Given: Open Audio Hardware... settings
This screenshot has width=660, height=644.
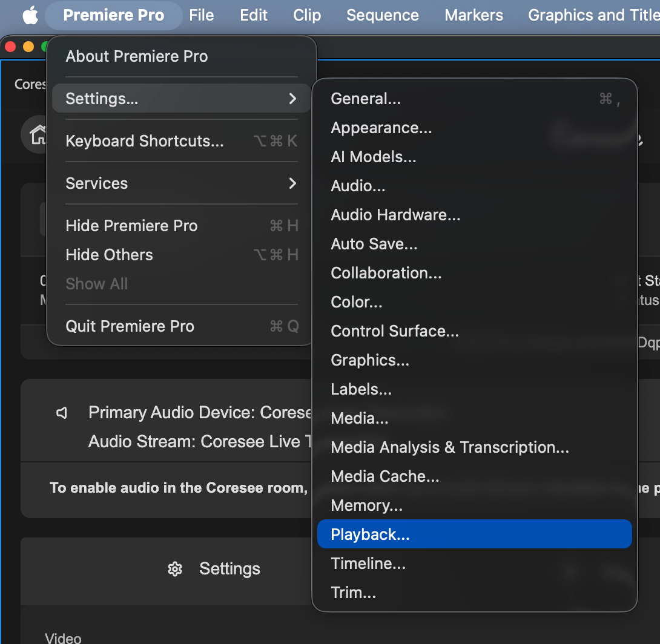Looking at the screenshot, I should tap(474, 215).
